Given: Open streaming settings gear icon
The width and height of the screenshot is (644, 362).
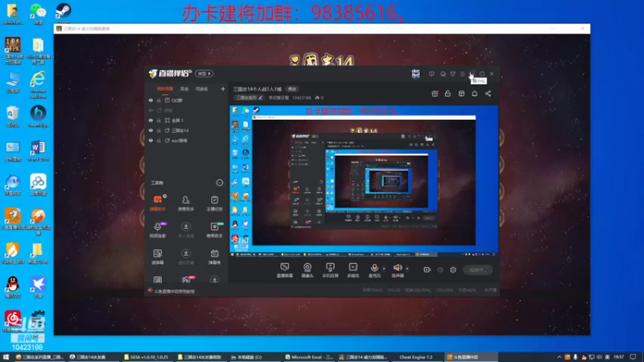Looking at the screenshot, I should [x=453, y=269].
